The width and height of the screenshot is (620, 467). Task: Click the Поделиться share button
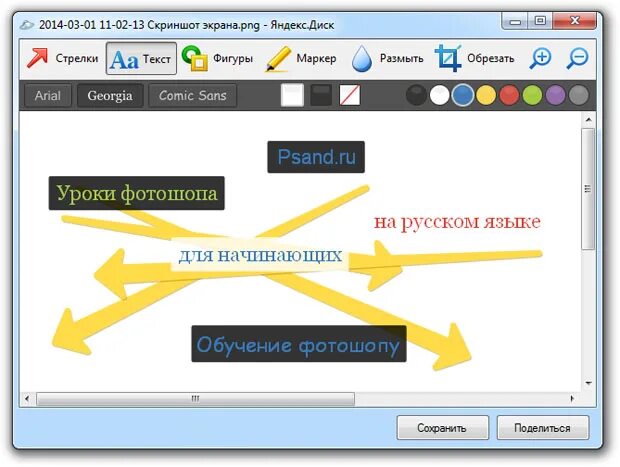(542, 427)
